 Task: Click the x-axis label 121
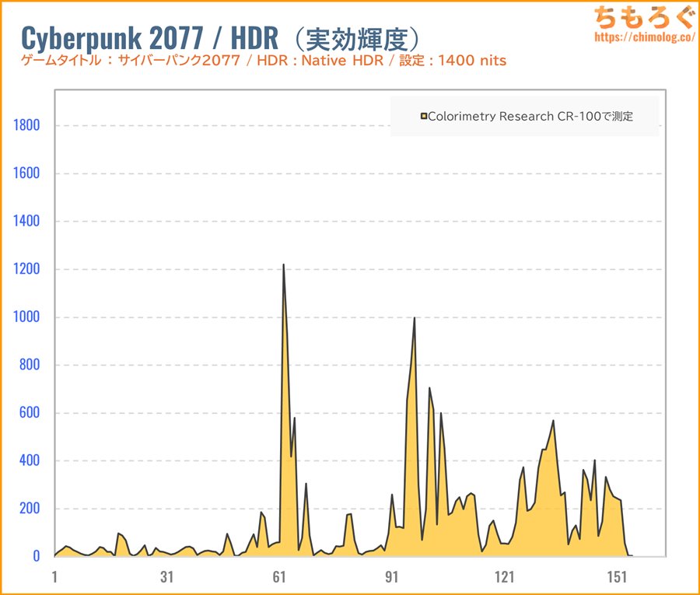505,576
